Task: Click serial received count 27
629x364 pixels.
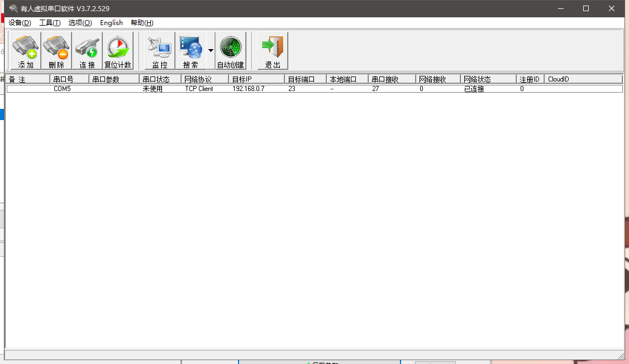Action: tap(375, 89)
